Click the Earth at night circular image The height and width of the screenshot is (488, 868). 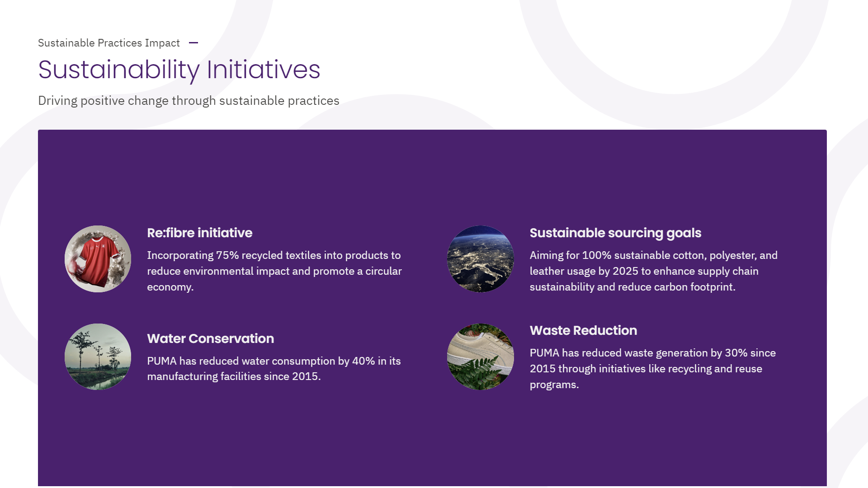[x=480, y=259]
